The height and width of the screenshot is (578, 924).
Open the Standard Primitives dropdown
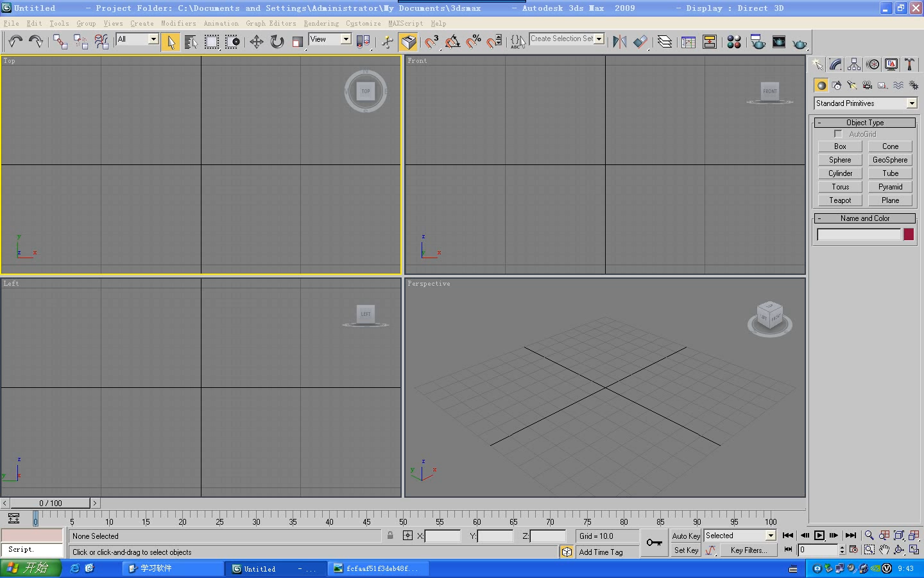click(x=912, y=103)
